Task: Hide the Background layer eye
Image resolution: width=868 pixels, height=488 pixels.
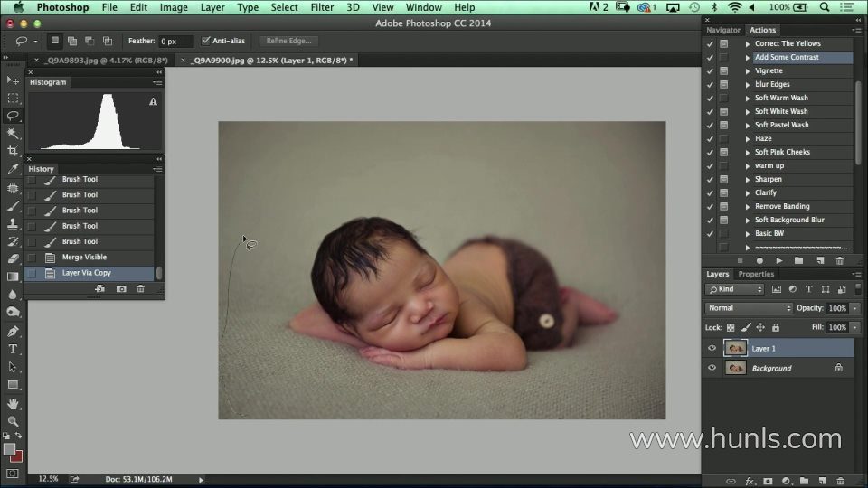Action: click(x=712, y=368)
